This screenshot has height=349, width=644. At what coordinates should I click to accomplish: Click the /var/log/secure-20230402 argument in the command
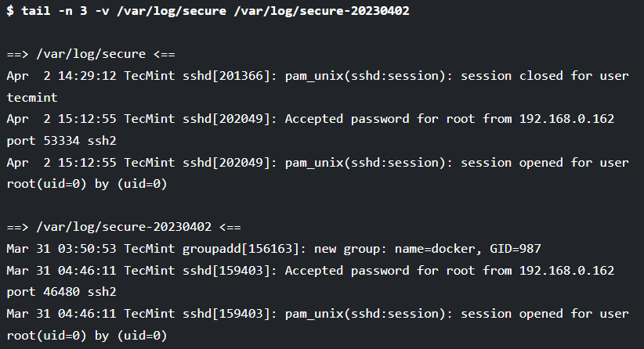pos(321,11)
